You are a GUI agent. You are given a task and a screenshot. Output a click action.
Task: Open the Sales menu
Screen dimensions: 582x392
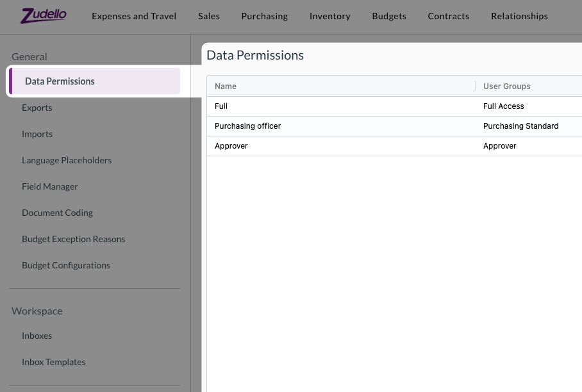coord(209,16)
